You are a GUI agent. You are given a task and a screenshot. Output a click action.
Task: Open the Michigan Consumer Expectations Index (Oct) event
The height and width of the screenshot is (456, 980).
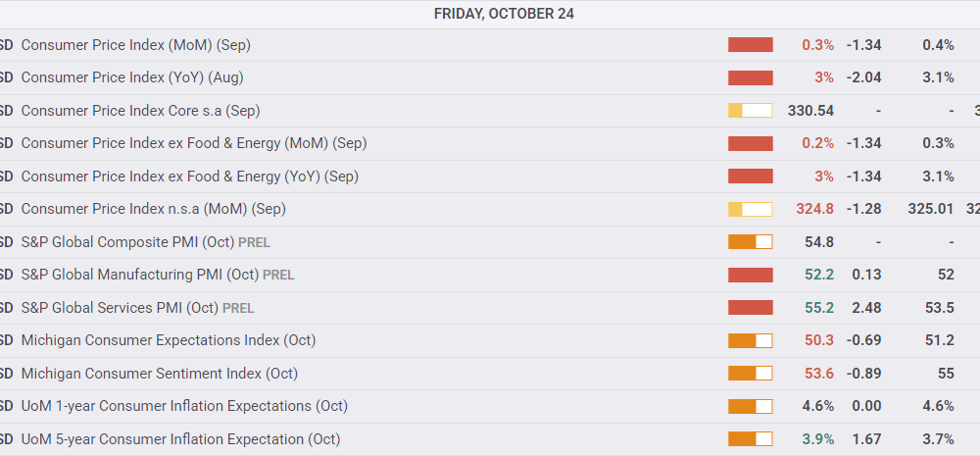(168, 340)
